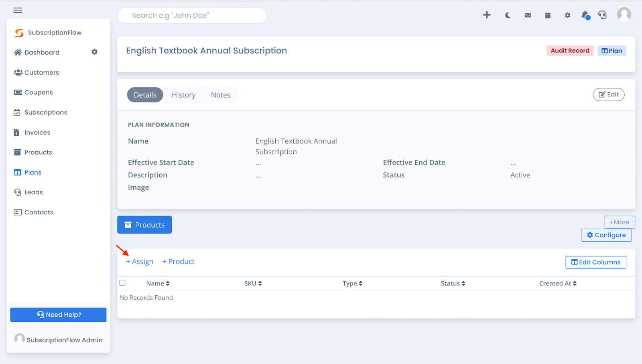
Task: Open Customers in sidebar
Action: coord(37,72)
